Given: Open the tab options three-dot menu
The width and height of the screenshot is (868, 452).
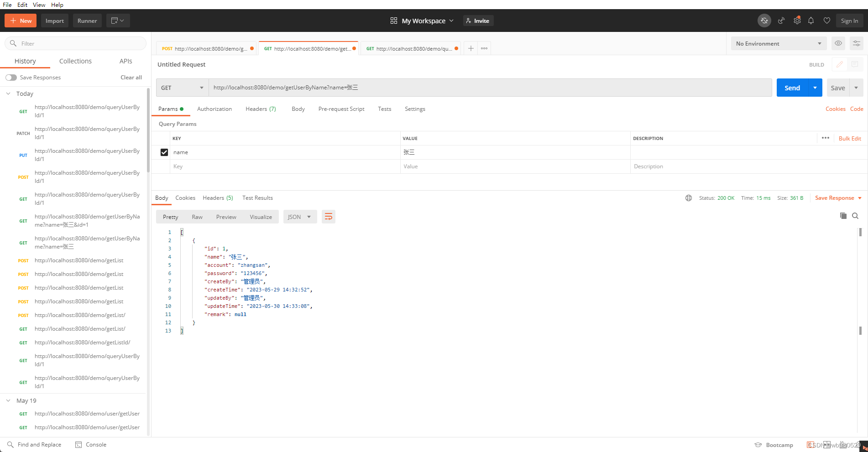Looking at the screenshot, I should coord(484,48).
